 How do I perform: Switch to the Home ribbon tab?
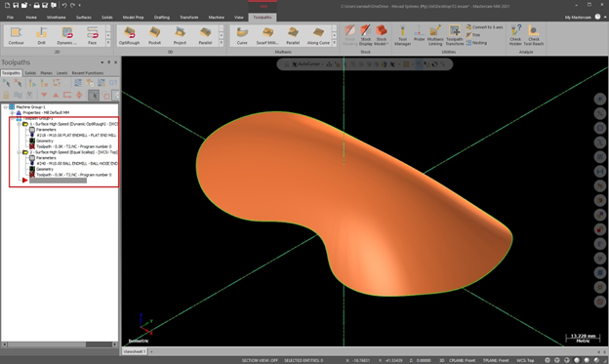tap(31, 18)
